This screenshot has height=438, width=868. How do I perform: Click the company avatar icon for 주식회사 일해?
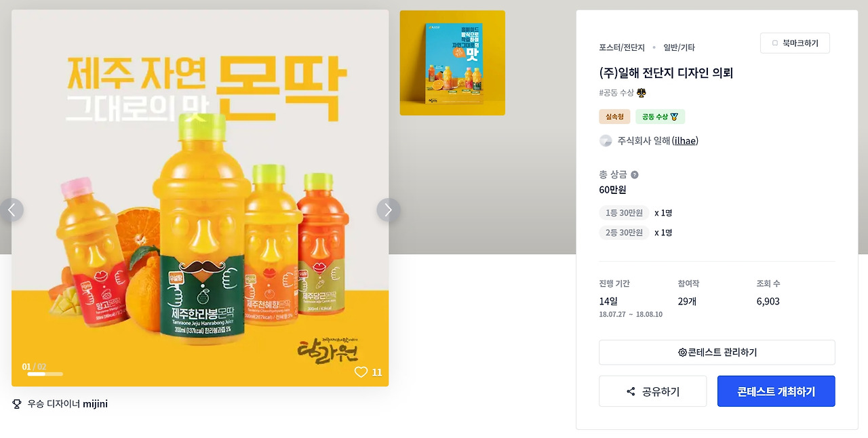click(606, 141)
